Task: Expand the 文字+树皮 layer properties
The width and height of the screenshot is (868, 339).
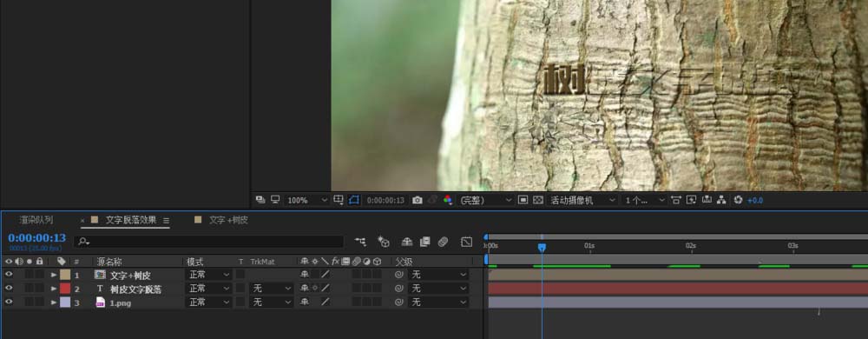Action: tap(54, 275)
